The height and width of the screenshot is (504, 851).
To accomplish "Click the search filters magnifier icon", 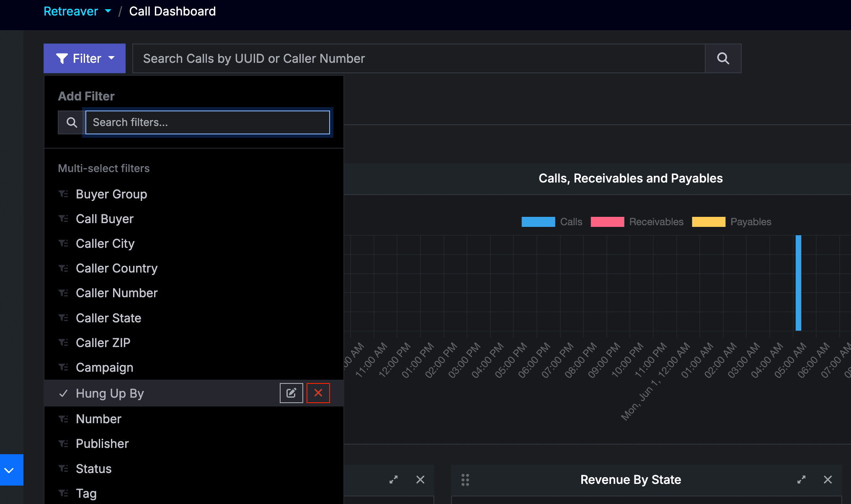I will pos(72,123).
